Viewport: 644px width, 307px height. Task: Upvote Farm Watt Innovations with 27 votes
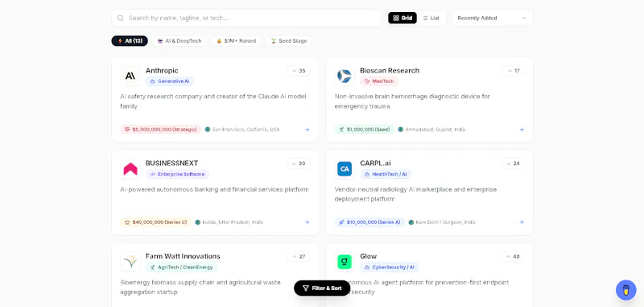click(x=299, y=256)
